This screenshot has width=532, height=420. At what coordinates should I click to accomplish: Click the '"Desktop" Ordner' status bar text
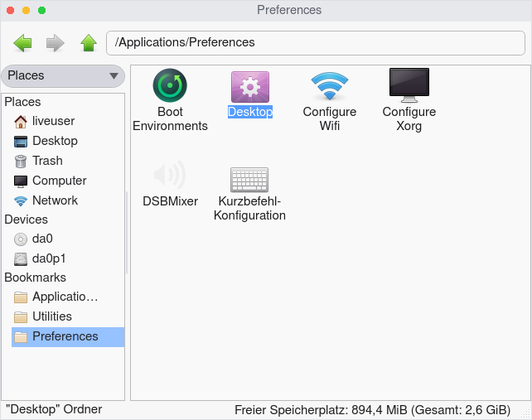click(x=54, y=409)
